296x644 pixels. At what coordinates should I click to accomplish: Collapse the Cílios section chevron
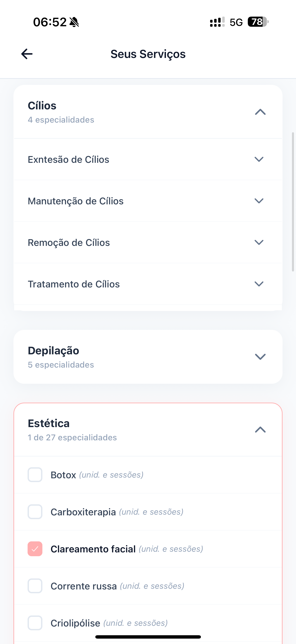(x=260, y=112)
